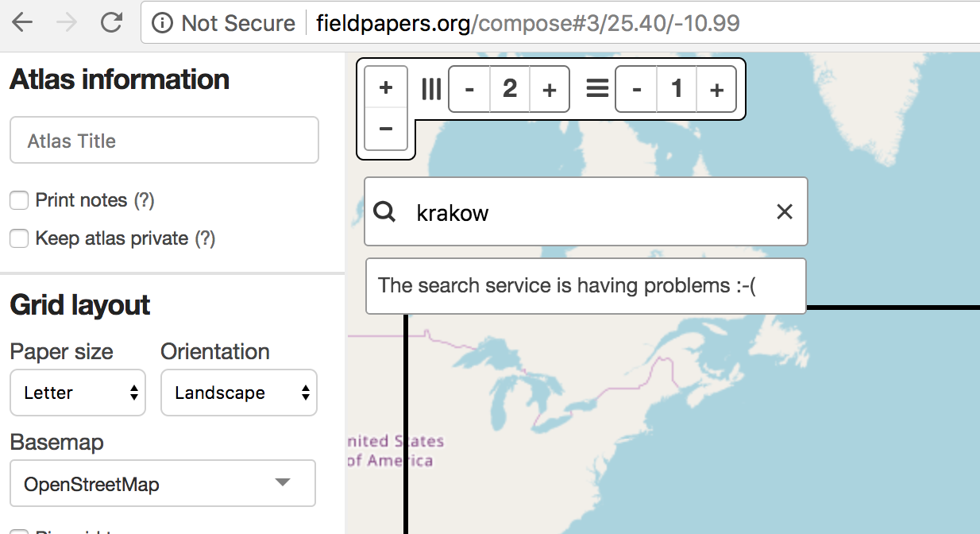Click the column count value 2
The width and height of the screenshot is (980, 534).
tap(510, 89)
